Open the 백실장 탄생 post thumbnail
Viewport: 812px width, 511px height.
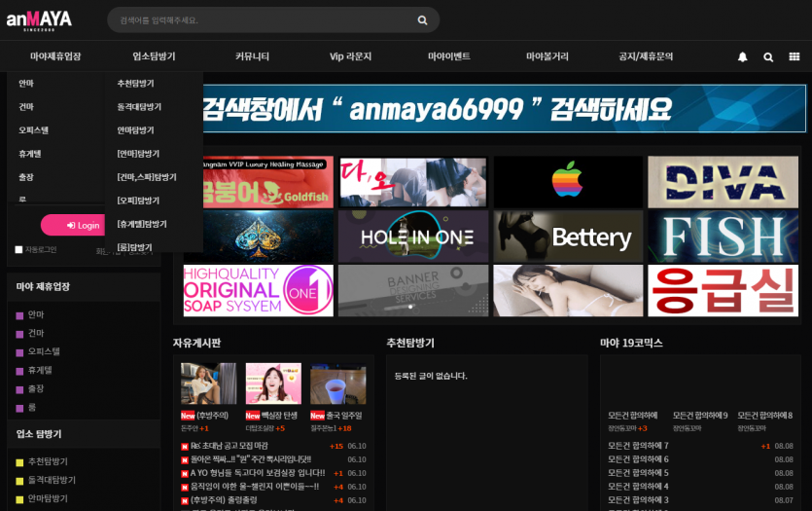pyautogui.click(x=273, y=383)
